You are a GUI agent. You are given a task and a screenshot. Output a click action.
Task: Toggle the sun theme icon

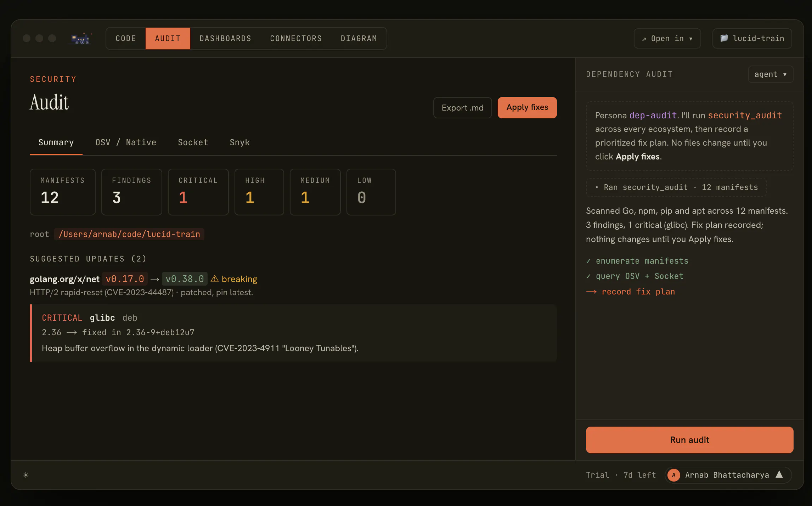[x=26, y=475]
